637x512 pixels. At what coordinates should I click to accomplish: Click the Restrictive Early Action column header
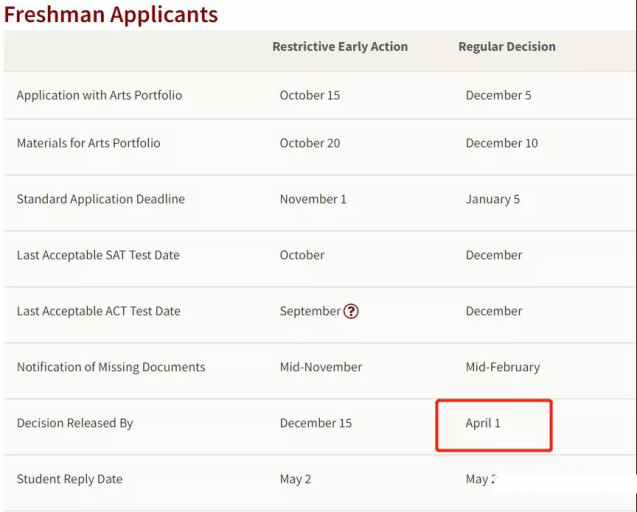tap(340, 47)
